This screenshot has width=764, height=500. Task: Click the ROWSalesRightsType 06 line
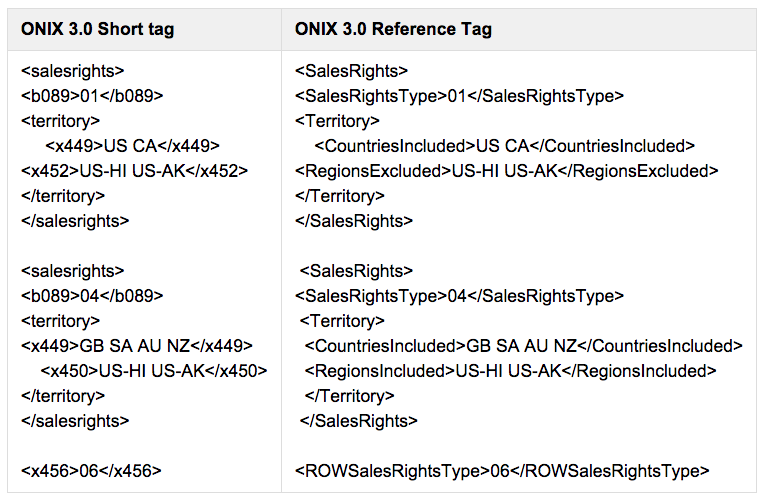[x=502, y=471]
